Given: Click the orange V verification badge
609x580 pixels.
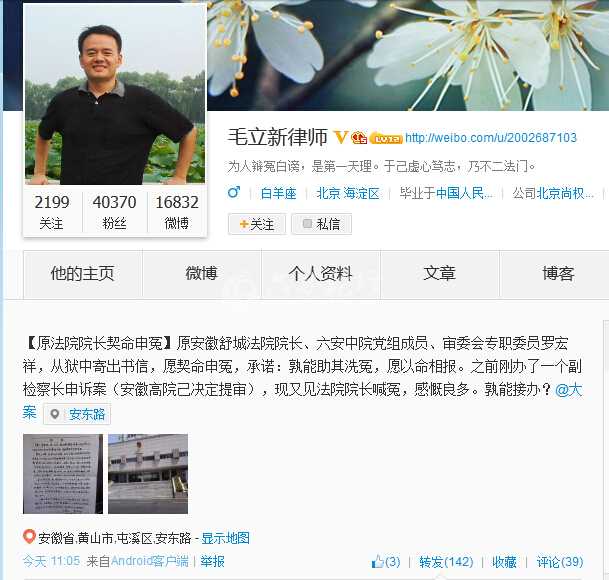Looking at the screenshot, I should 341,137.
